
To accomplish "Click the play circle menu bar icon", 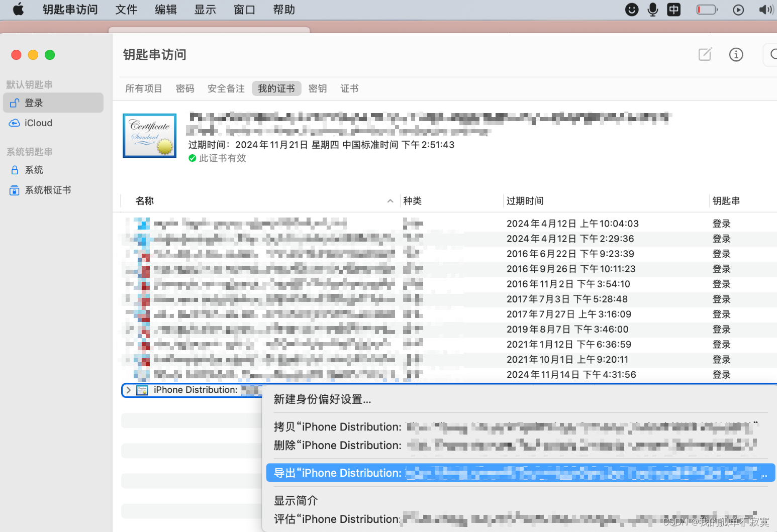I will (x=738, y=10).
